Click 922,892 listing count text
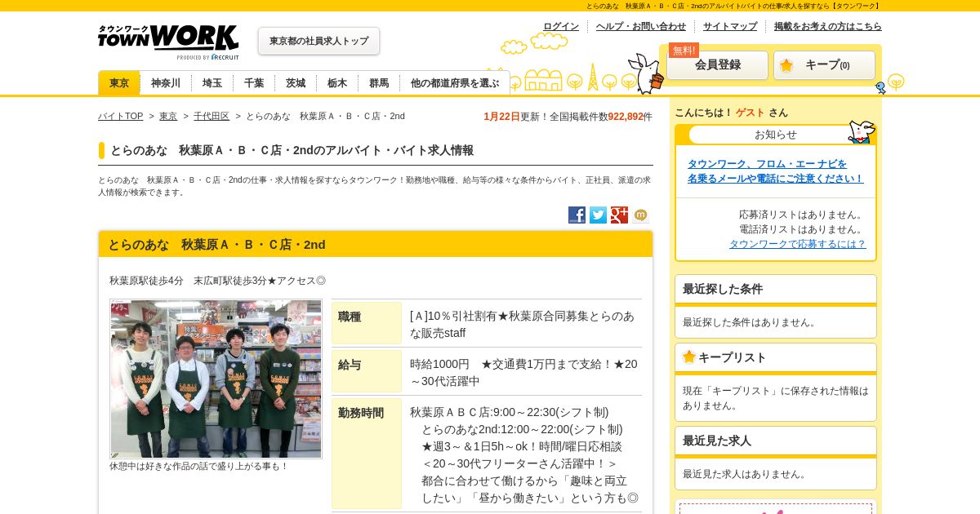Screen dimensions: 980x514 click(x=625, y=116)
